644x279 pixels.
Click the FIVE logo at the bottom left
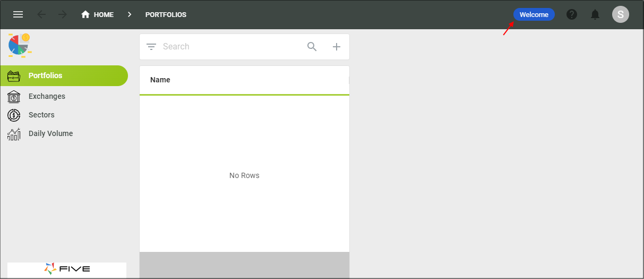coord(67,269)
